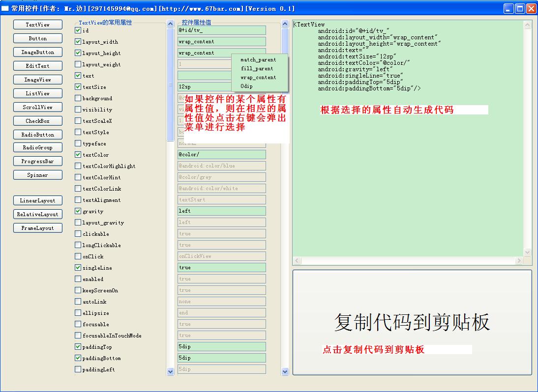Click the gravity value field left
The width and height of the screenshot is (538, 392).
[222, 211]
